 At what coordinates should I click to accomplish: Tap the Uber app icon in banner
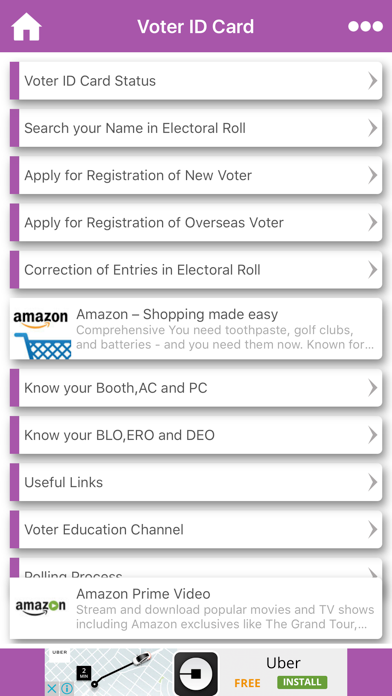click(x=196, y=673)
